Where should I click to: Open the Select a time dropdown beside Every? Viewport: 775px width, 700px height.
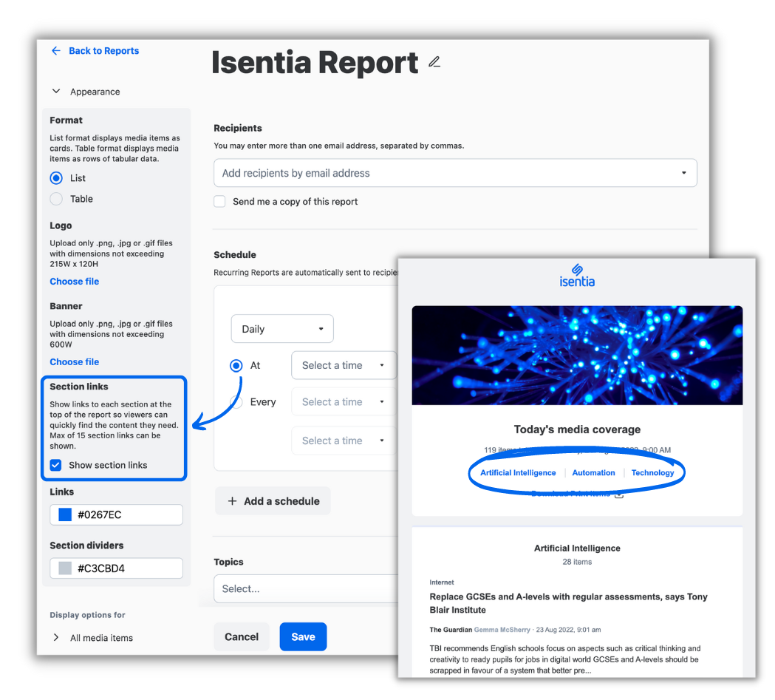344,402
